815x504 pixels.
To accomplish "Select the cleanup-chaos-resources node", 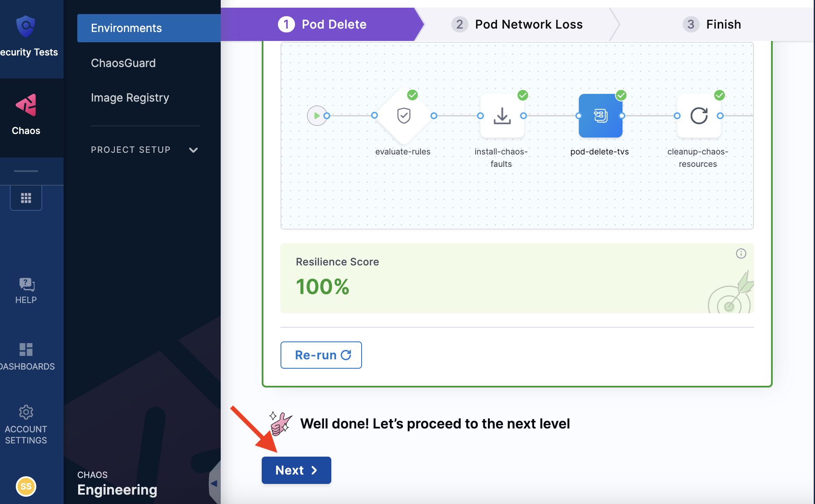I will (698, 116).
